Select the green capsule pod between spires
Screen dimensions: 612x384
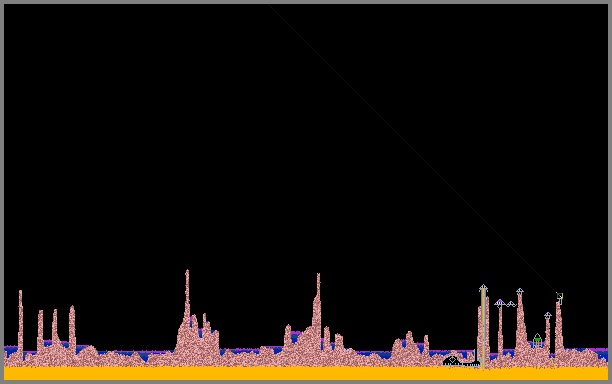(x=537, y=340)
